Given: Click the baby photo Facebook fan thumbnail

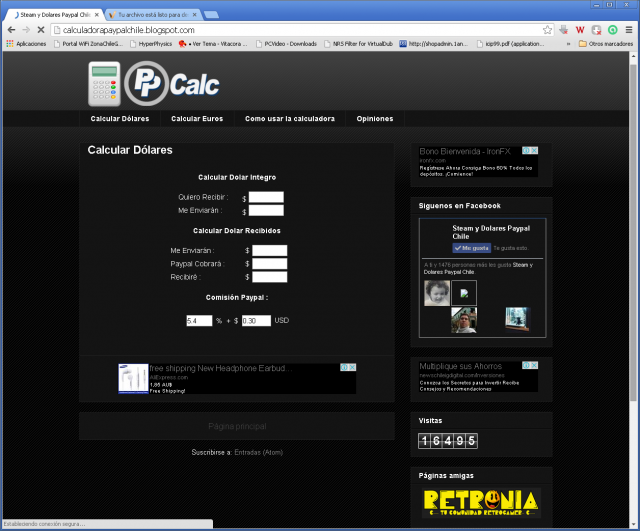Looking at the screenshot, I should click(437, 293).
